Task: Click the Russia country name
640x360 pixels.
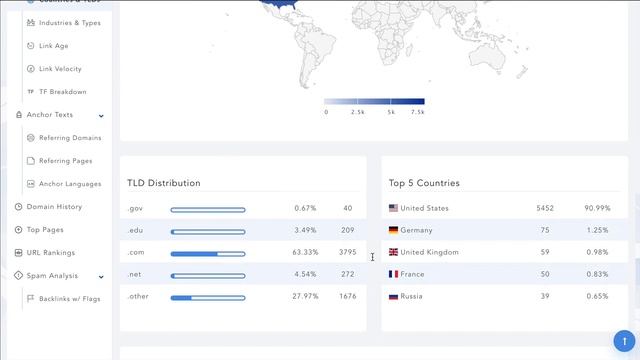Action: (411, 296)
